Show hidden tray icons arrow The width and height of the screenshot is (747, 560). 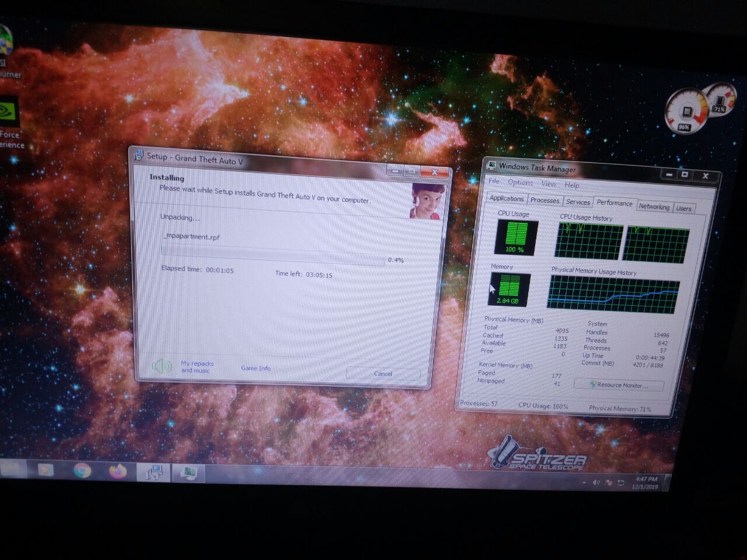(x=584, y=483)
